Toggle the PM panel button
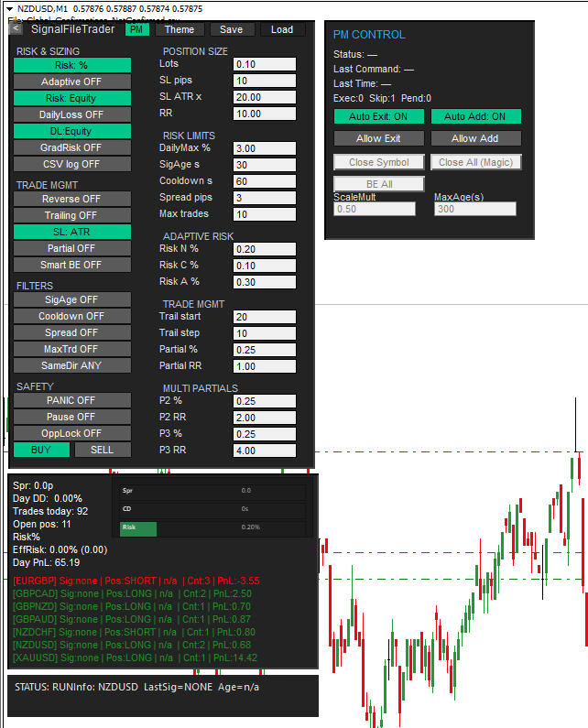This screenshot has height=728, width=588. click(137, 29)
